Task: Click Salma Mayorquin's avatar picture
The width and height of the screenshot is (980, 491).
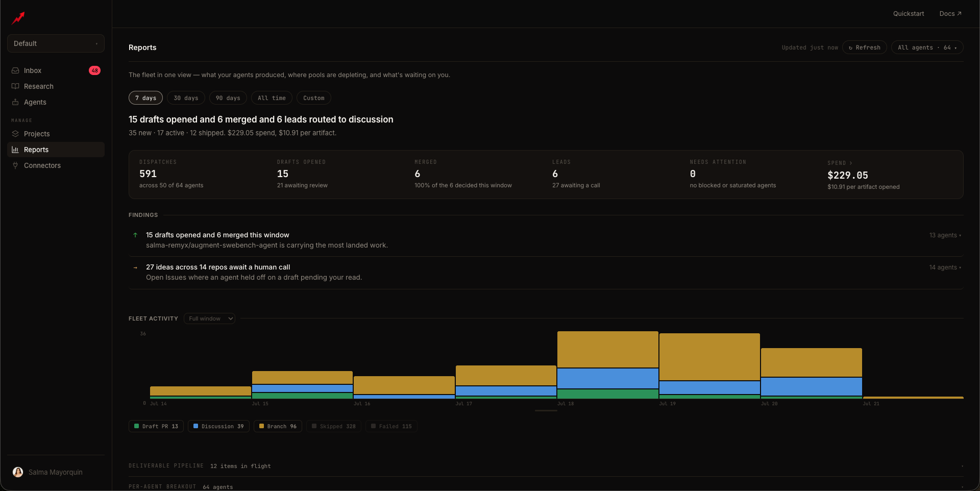Action: tap(18, 472)
